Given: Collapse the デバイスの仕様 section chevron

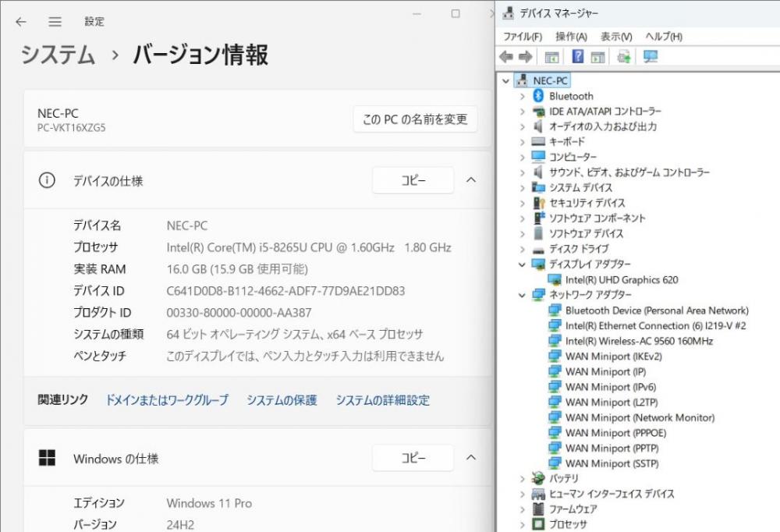Looking at the screenshot, I should (x=471, y=180).
